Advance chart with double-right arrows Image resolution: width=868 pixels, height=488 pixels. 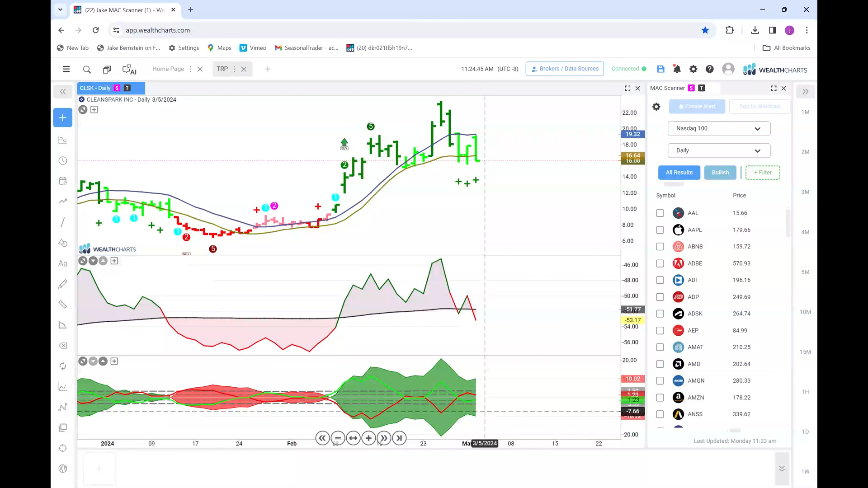[x=384, y=438]
